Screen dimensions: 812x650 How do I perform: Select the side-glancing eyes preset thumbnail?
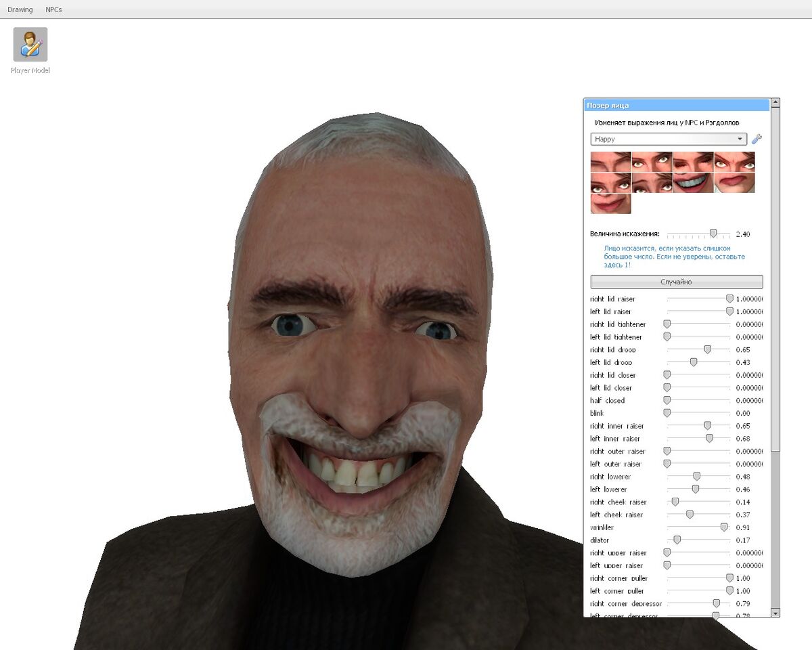click(651, 162)
